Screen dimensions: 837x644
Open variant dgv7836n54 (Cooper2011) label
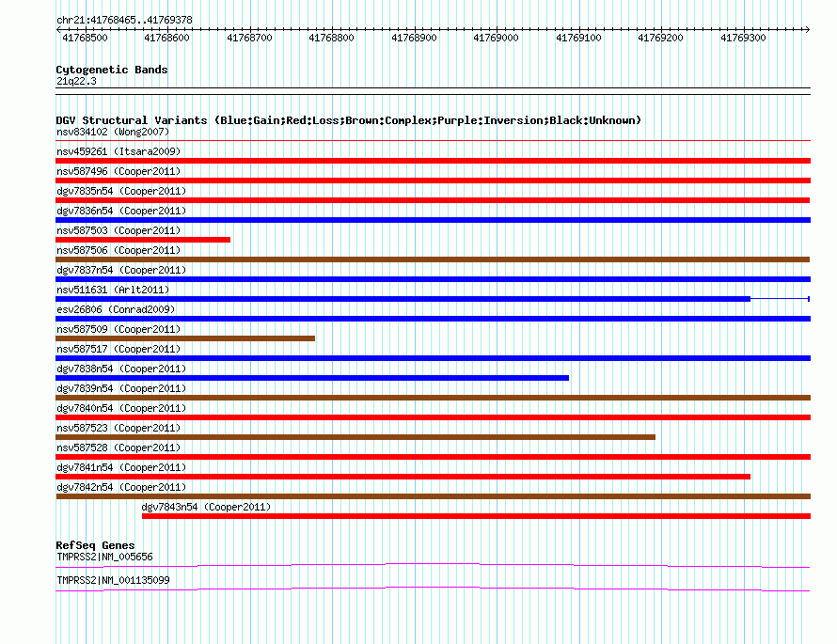coord(121,211)
